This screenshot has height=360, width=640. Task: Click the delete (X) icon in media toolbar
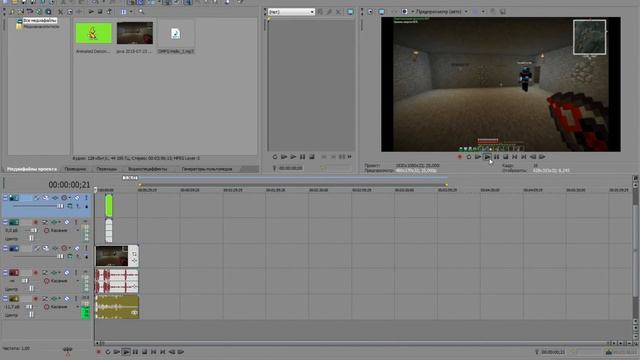click(x=60, y=12)
